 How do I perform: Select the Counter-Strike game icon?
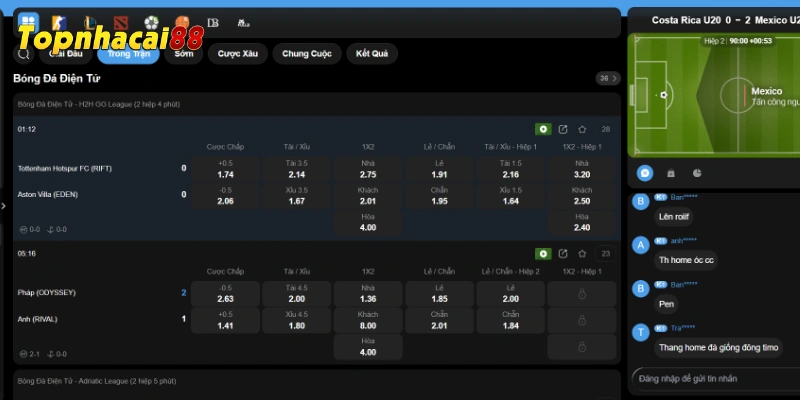pyautogui.click(x=59, y=23)
